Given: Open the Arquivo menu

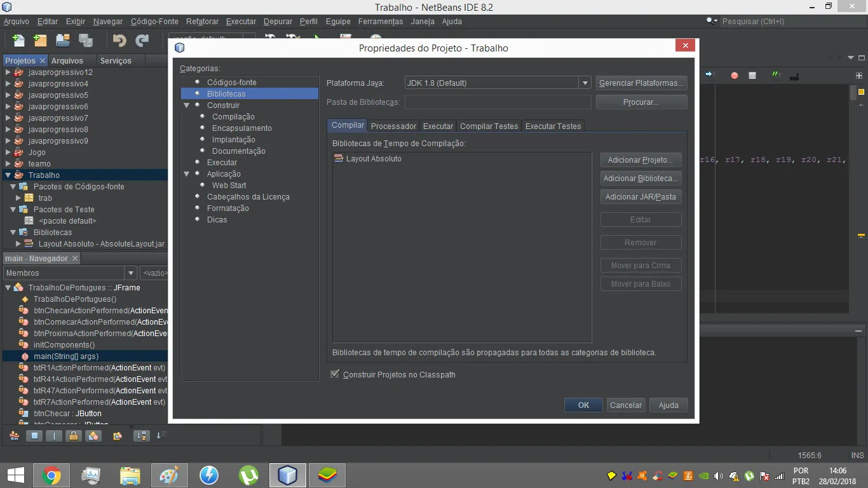Looking at the screenshot, I should click(x=17, y=21).
